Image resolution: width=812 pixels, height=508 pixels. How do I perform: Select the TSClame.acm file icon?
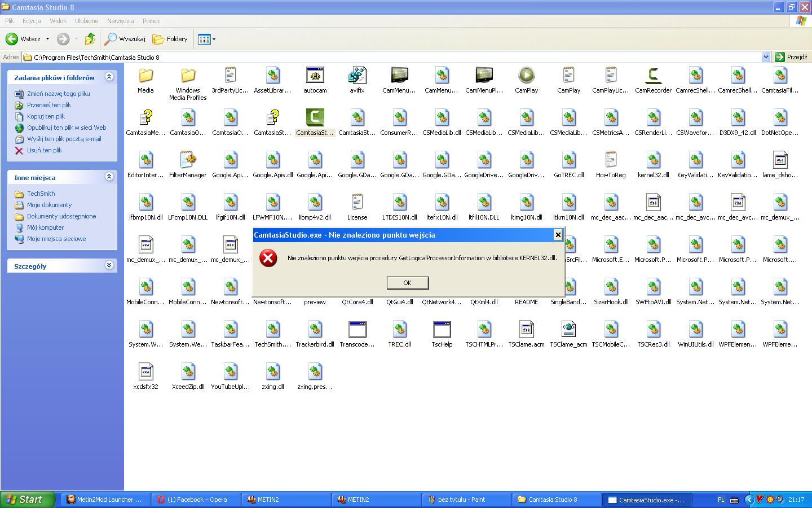526,329
